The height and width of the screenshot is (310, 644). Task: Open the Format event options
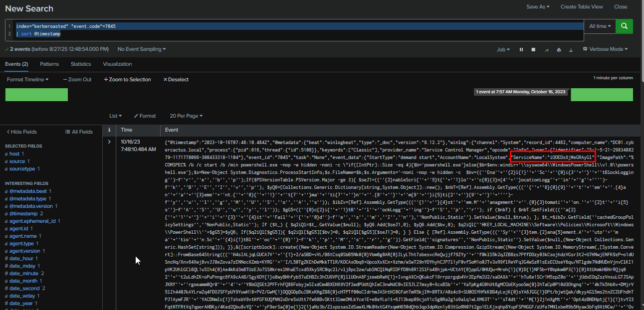(145, 116)
